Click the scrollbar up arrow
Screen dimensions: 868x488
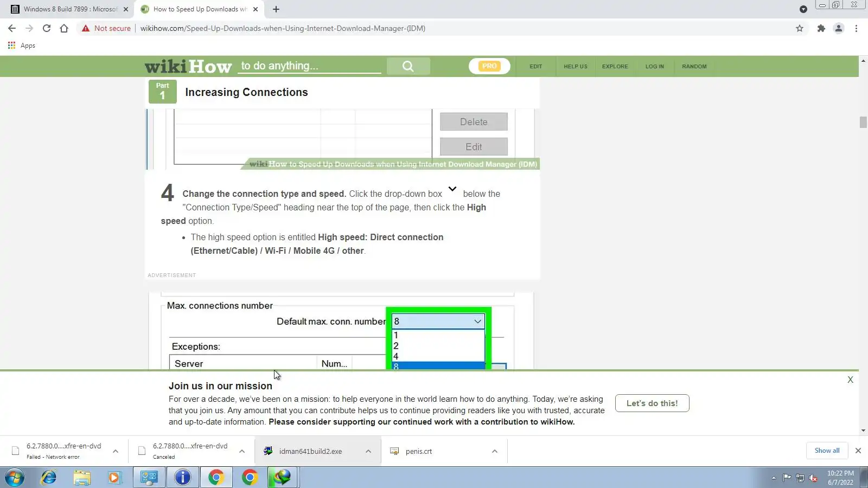[863, 60]
